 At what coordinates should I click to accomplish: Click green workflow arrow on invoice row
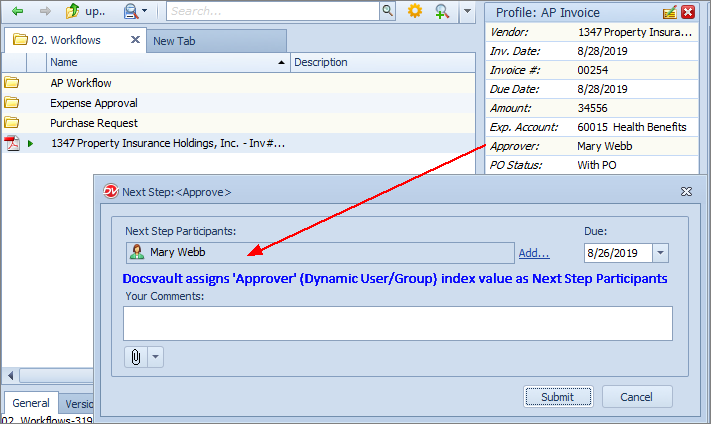point(30,143)
